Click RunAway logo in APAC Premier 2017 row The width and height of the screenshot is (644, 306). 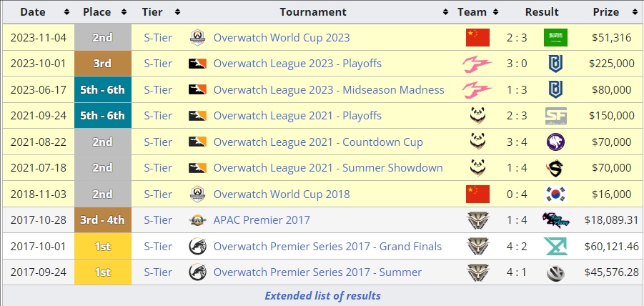555,220
